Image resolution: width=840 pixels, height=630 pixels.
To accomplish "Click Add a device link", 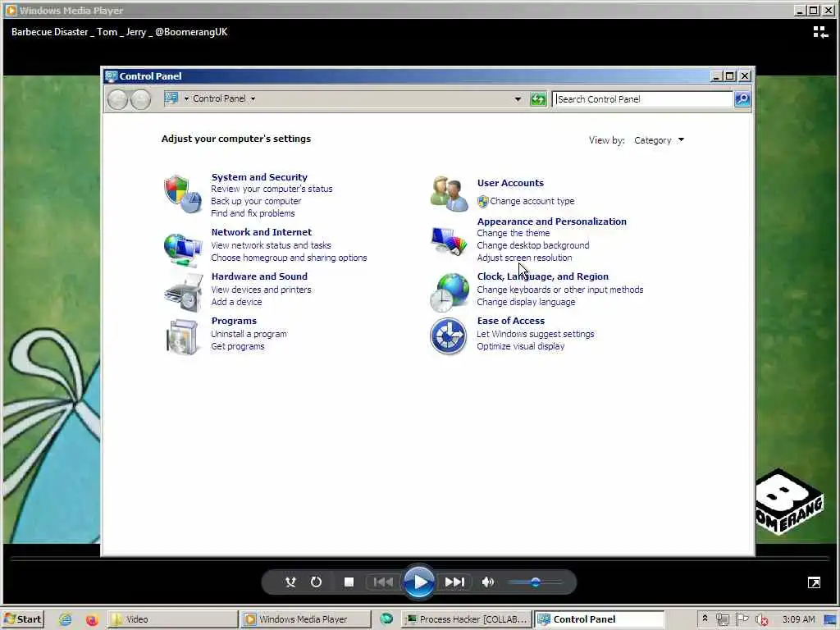I will [236, 302].
